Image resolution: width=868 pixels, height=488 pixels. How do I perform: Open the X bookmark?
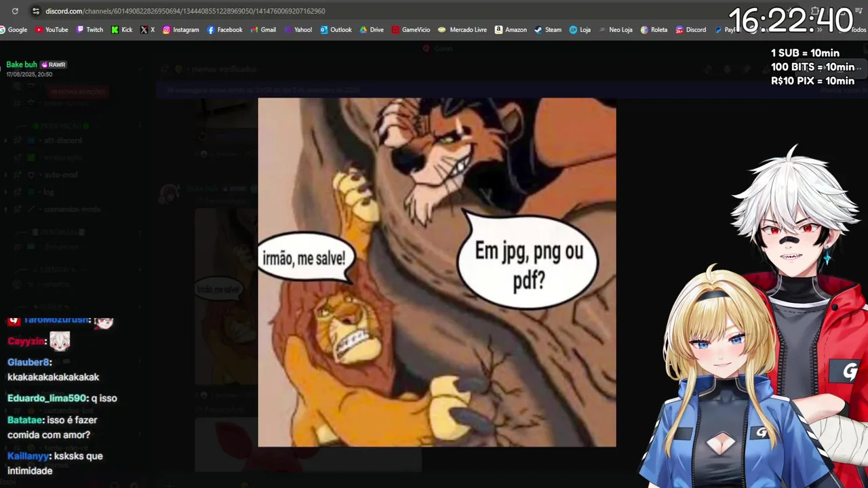click(148, 30)
